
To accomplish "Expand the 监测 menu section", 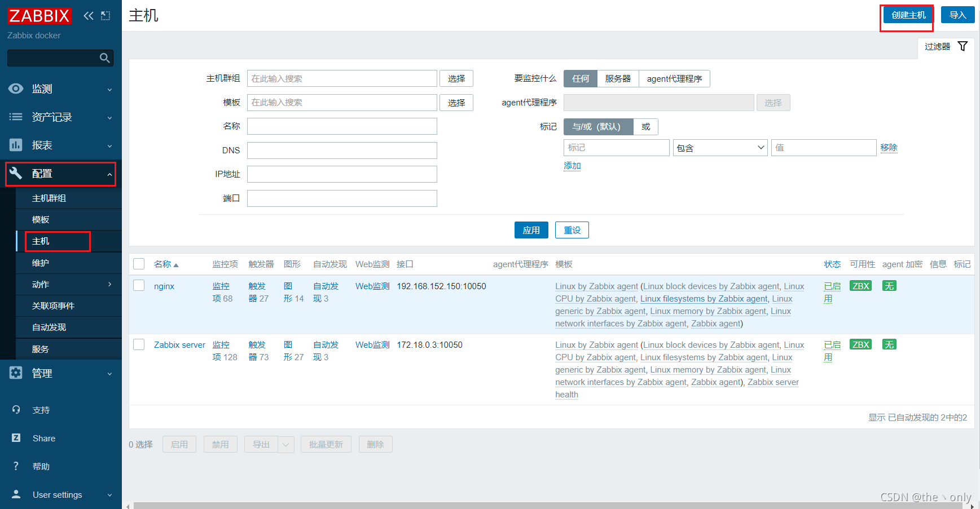I will point(109,89).
